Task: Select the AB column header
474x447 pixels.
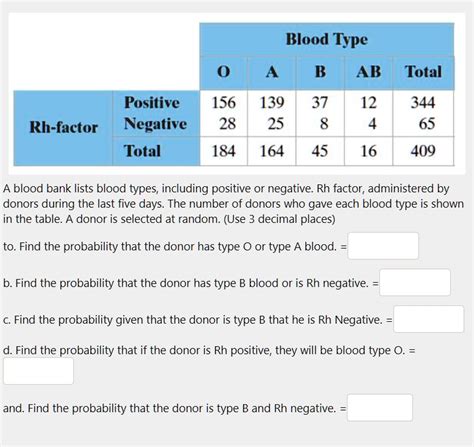Action: 369,73
